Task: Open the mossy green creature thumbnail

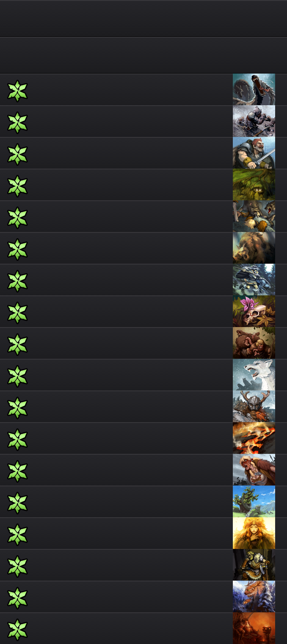Action: (x=254, y=185)
